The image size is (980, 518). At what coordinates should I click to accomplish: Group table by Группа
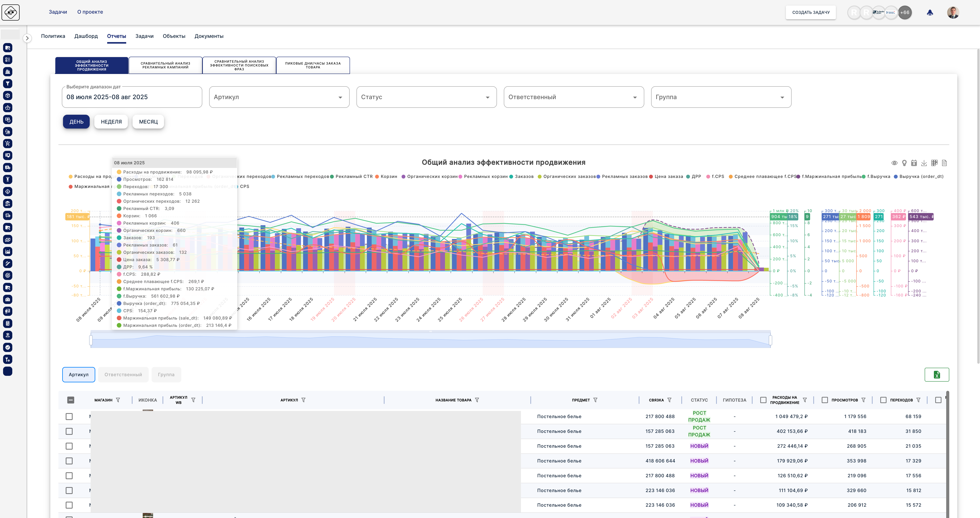[x=166, y=375]
